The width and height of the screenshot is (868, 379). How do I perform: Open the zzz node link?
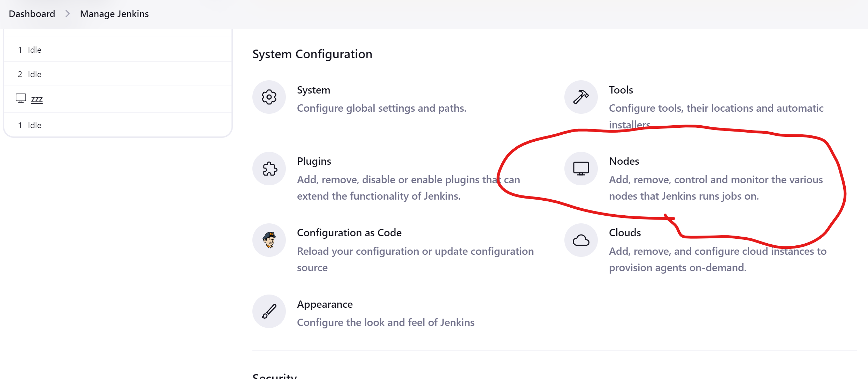(x=37, y=99)
